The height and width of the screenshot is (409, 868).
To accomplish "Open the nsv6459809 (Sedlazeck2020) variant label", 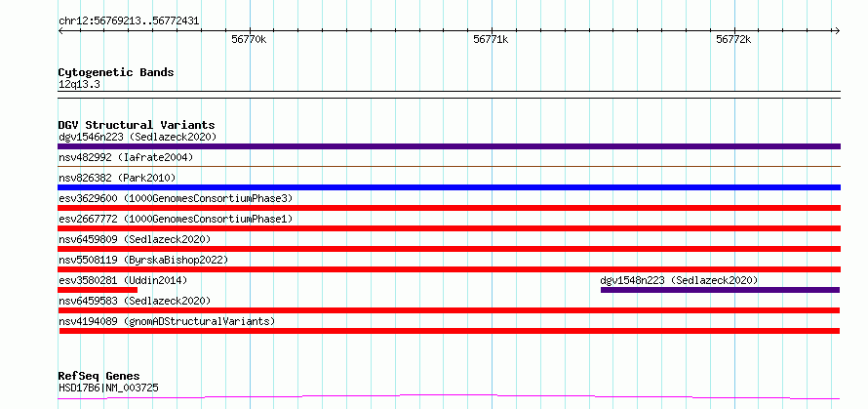I will 135,239.
